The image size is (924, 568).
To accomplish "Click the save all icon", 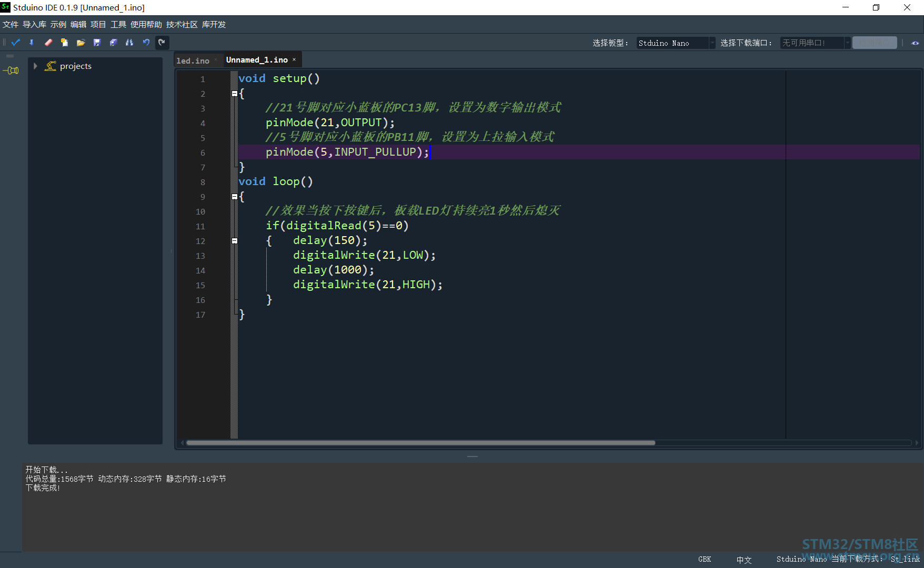I will [113, 43].
